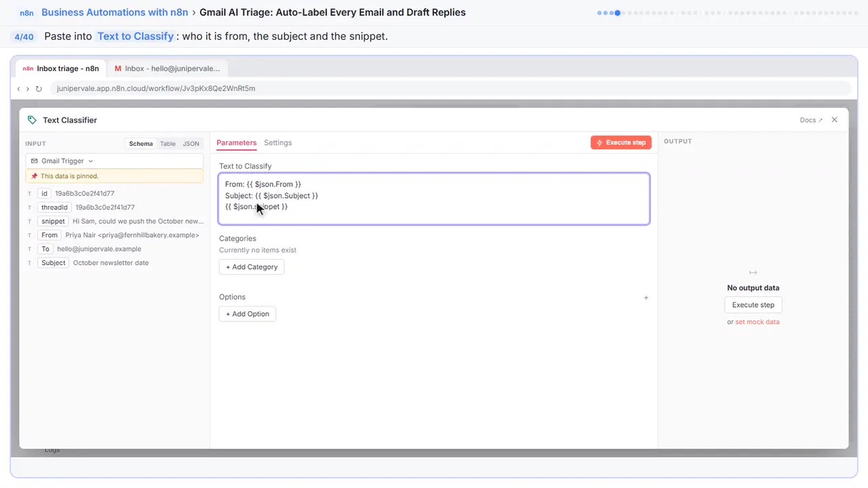The image size is (868, 488).
Task: Switch input view to Table
Action: [167, 144]
